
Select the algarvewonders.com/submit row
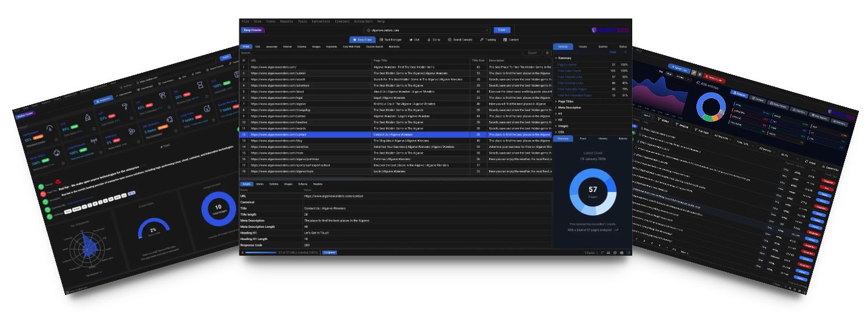(396, 73)
